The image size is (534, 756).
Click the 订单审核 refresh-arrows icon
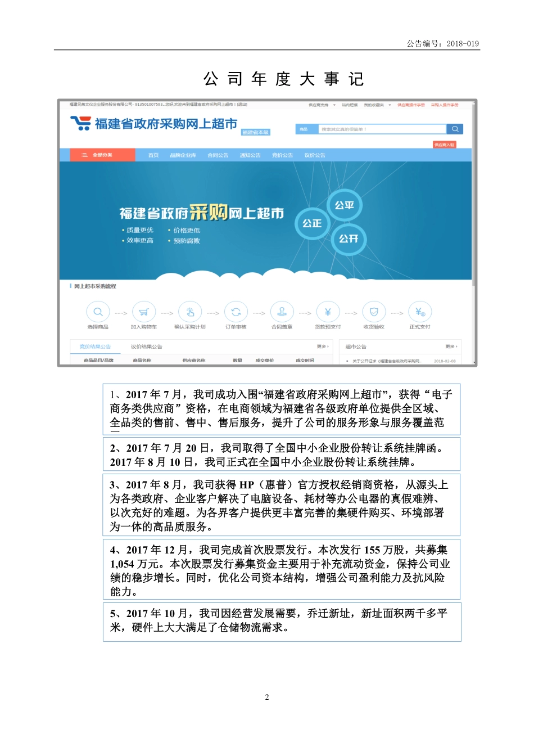(x=234, y=311)
